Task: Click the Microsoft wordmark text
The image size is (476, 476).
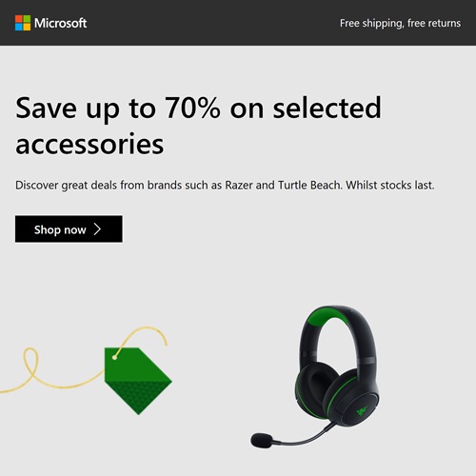Action: pos(60,23)
